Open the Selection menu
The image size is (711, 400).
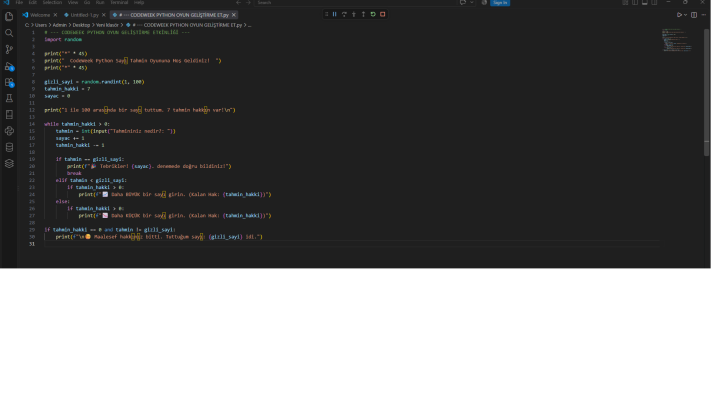(x=52, y=3)
